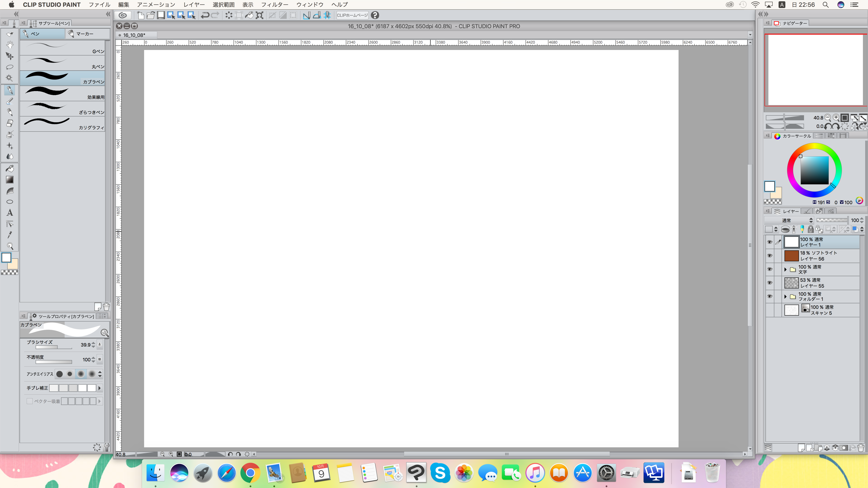This screenshot has width=868, height=488.
Task: Open the help question mark icon
Action: [375, 15]
